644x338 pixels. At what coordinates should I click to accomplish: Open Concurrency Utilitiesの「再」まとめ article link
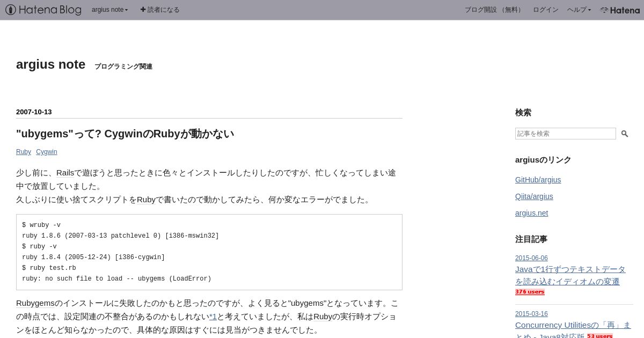573,329
